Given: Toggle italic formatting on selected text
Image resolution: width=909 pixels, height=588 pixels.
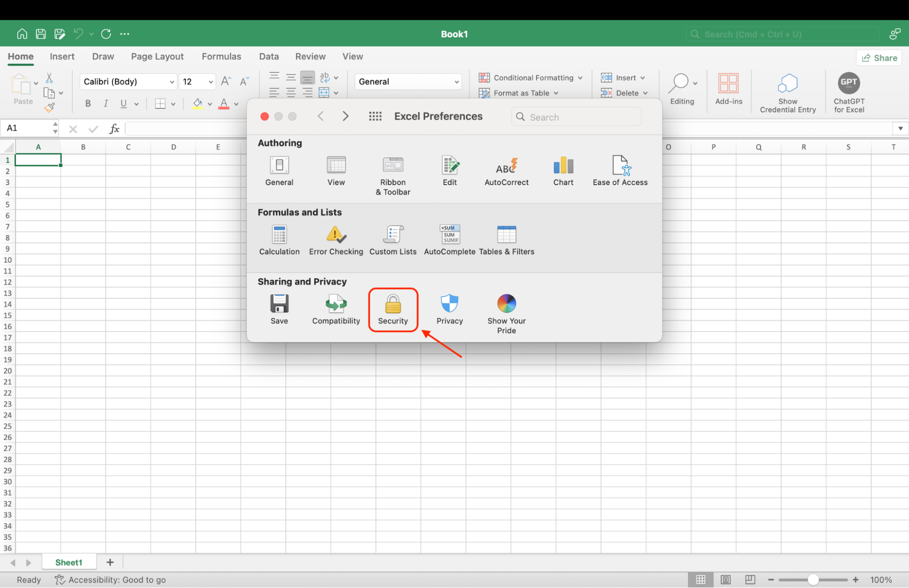Looking at the screenshot, I should click(105, 104).
